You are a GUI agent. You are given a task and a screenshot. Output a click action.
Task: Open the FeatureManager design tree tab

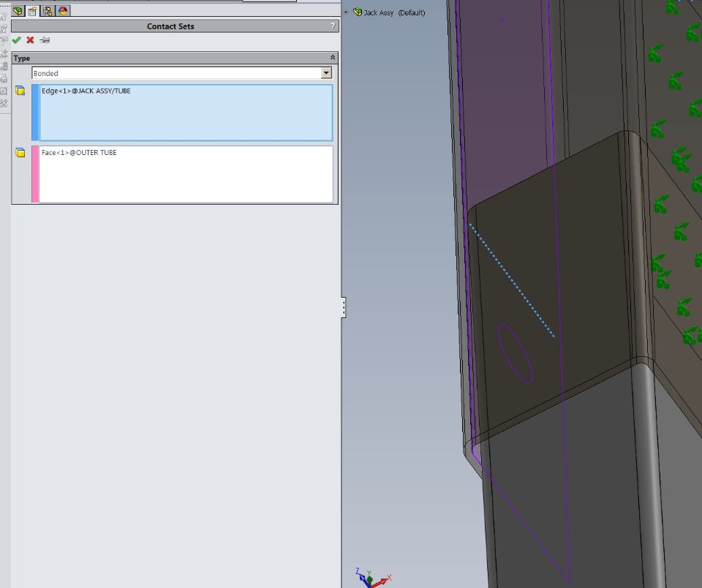pyautogui.click(x=18, y=11)
